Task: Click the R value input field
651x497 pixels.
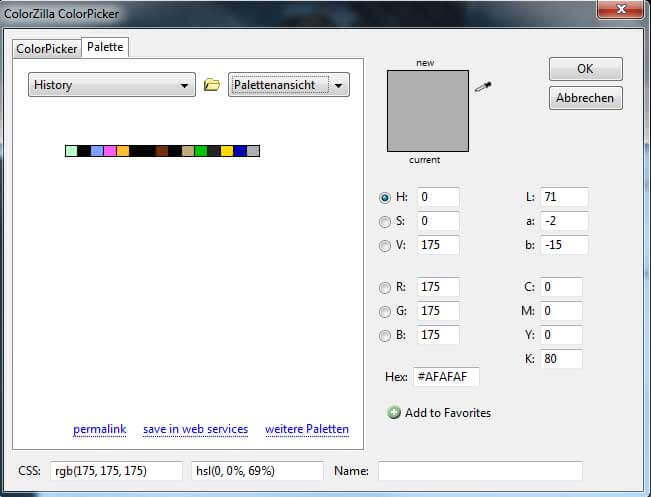Action: click(x=438, y=287)
